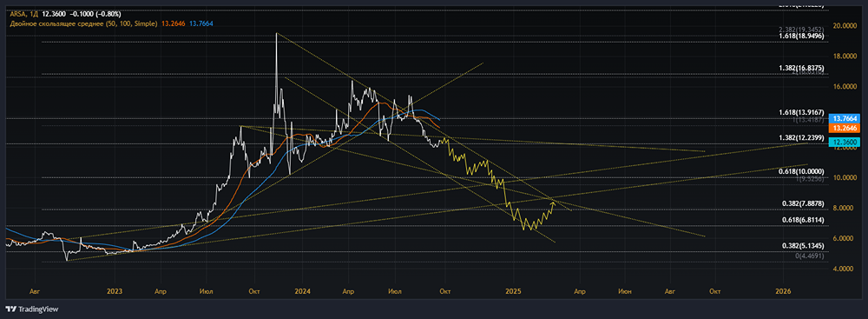
Task: Click the 16.0000 price scale tick
Action: pyautogui.click(x=845, y=87)
